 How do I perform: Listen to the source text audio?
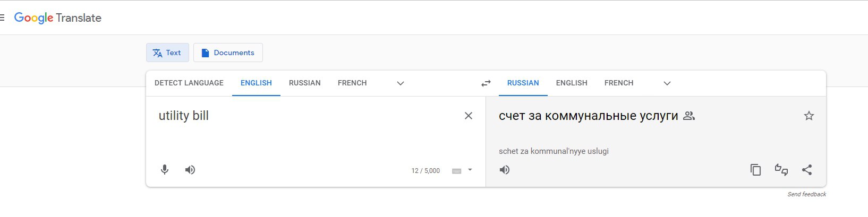pyautogui.click(x=190, y=170)
